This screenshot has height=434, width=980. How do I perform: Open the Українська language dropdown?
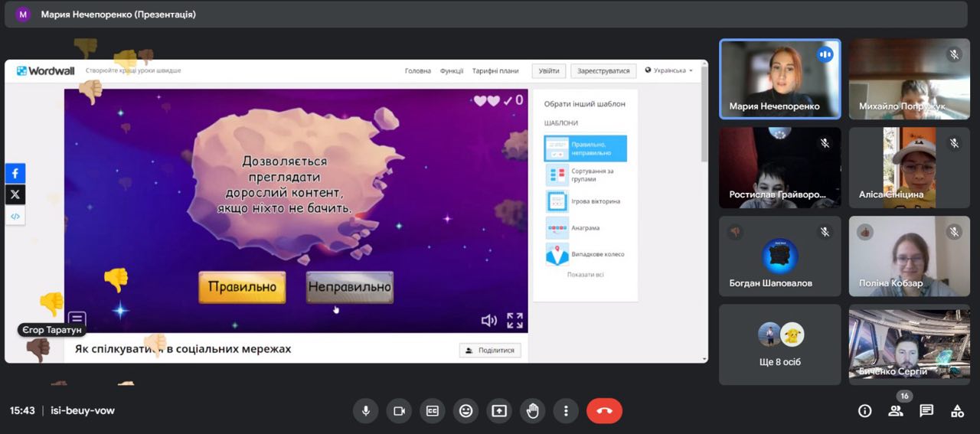(x=669, y=71)
